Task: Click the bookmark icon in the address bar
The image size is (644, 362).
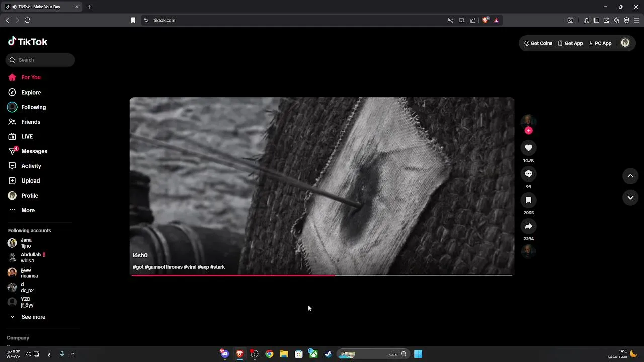Action: (x=133, y=20)
